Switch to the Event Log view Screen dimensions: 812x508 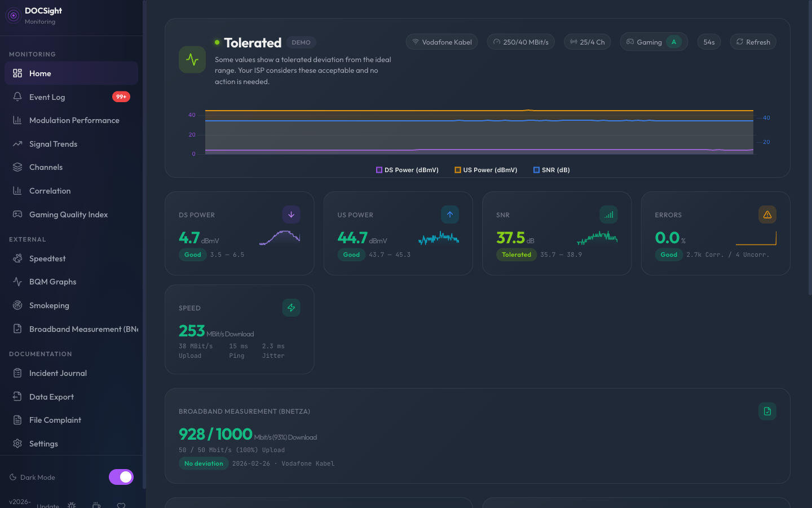tap(48, 97)
